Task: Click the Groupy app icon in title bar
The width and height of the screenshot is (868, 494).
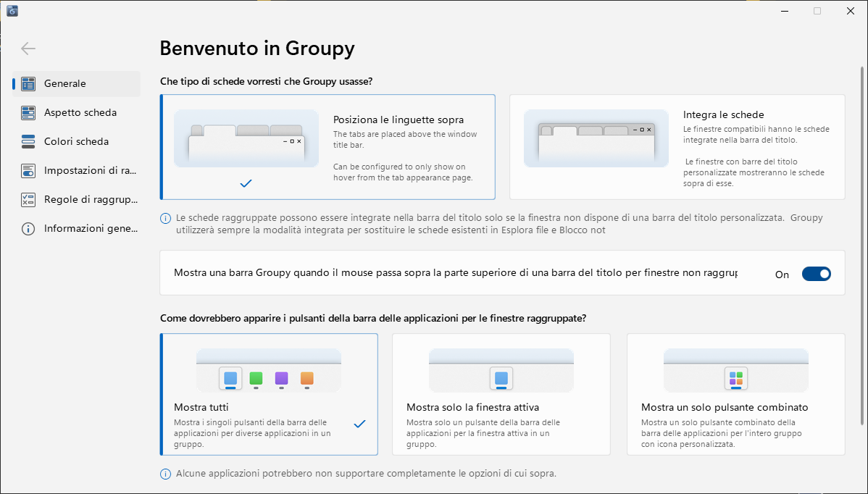Action: tap(12, 11)
